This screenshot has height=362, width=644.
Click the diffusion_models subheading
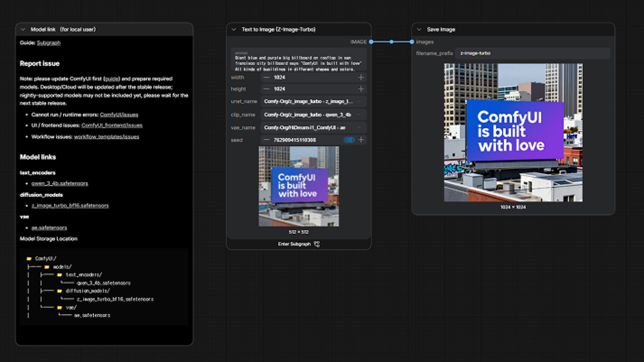(42, 195)
